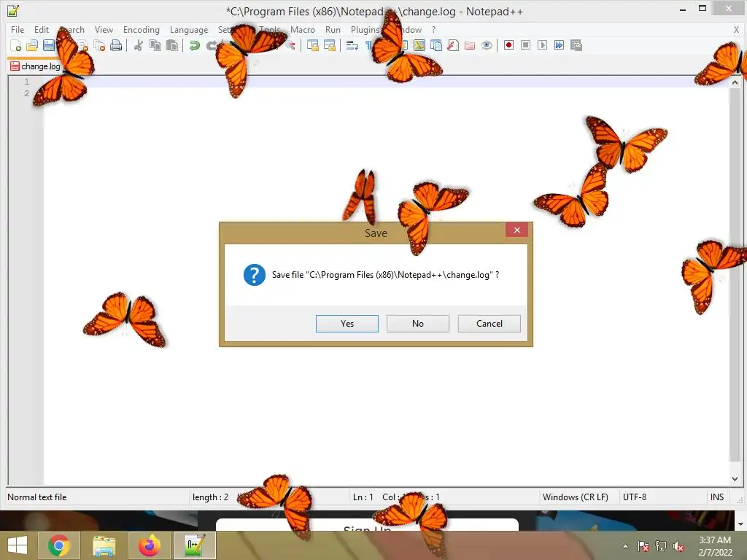Toggle the Word Wrap toolbar icon
Viewport: 747px width, 560px height.
[352, 45]
